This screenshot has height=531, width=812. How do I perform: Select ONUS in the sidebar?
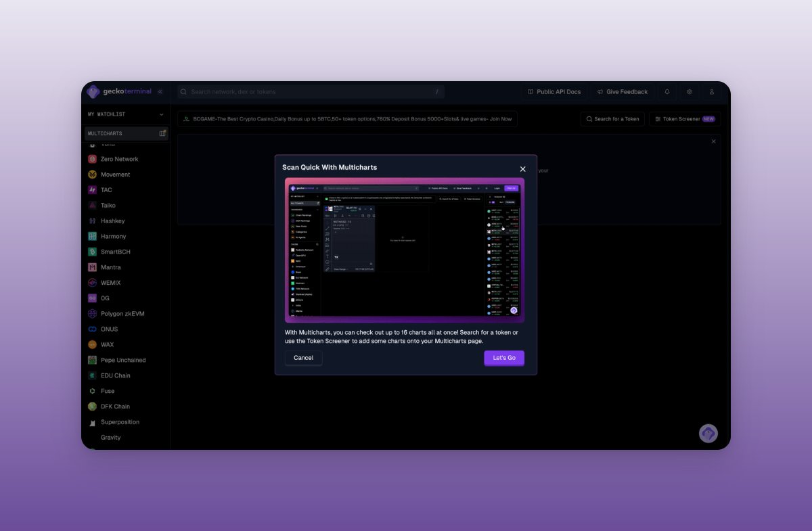point(110,329)
